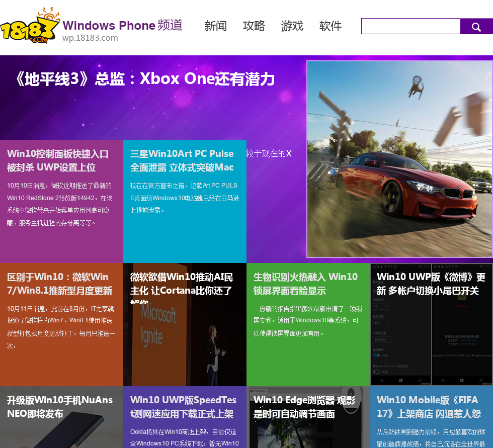Click the wp.18183.com address text

click(90, 38)
